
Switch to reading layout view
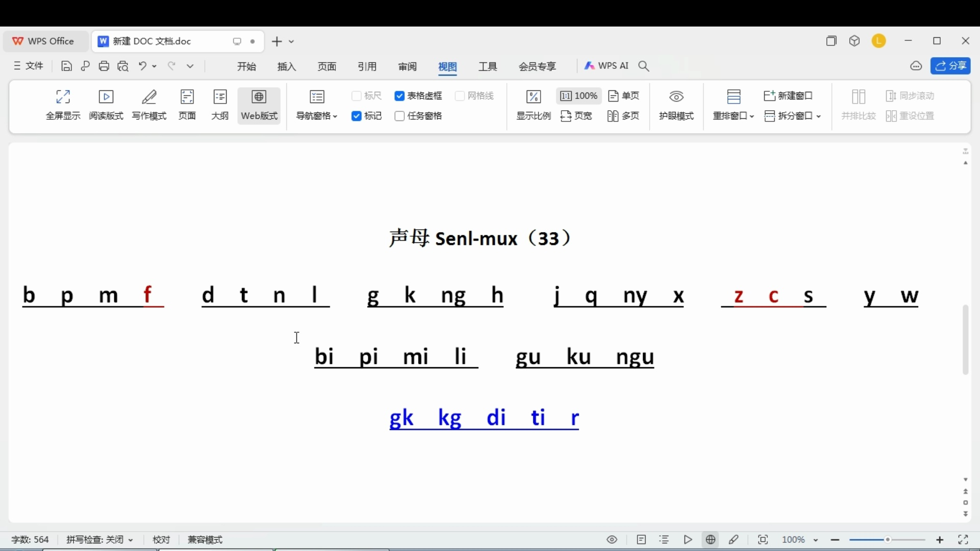(106, 105)
